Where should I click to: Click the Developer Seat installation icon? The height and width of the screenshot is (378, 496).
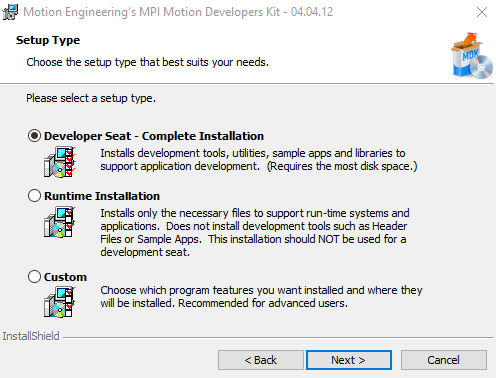click(x=59, y=162)
